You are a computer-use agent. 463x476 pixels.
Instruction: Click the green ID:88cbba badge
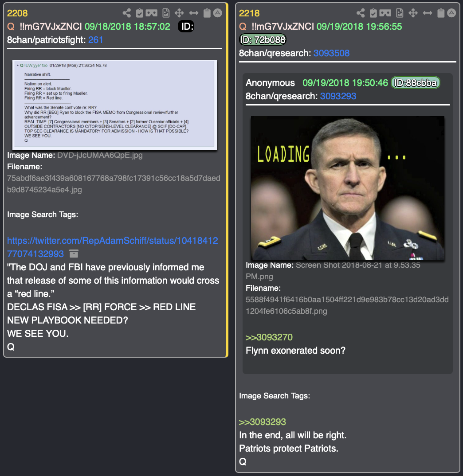coord(415,82)
